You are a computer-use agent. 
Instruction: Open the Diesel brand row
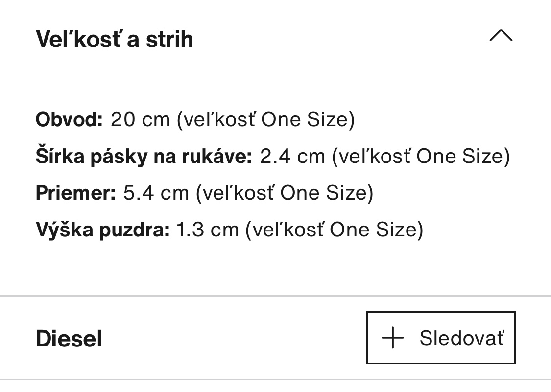point(69,339)
